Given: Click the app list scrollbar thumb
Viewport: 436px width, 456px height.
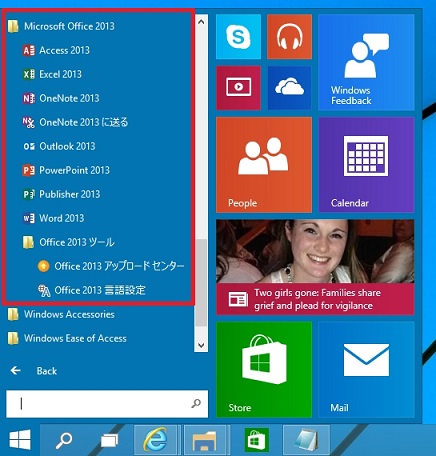Looking at the screenshot, I should point(201,283).
